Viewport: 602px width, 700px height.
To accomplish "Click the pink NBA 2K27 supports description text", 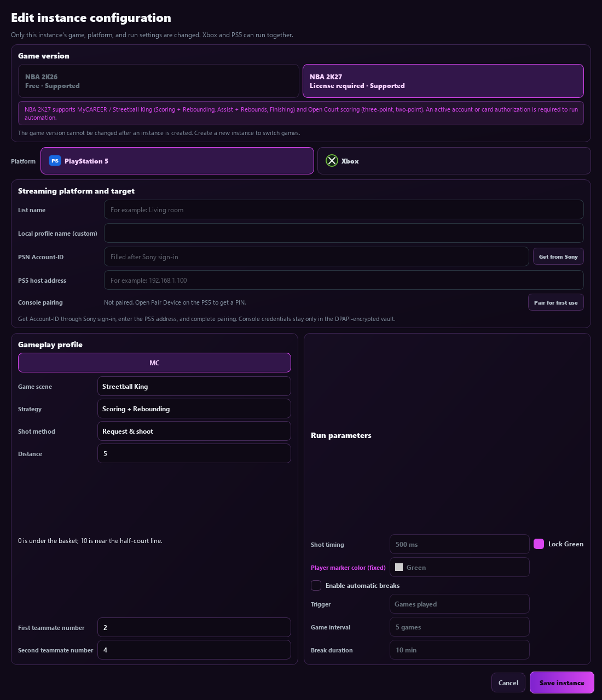I will pos(301,113).
